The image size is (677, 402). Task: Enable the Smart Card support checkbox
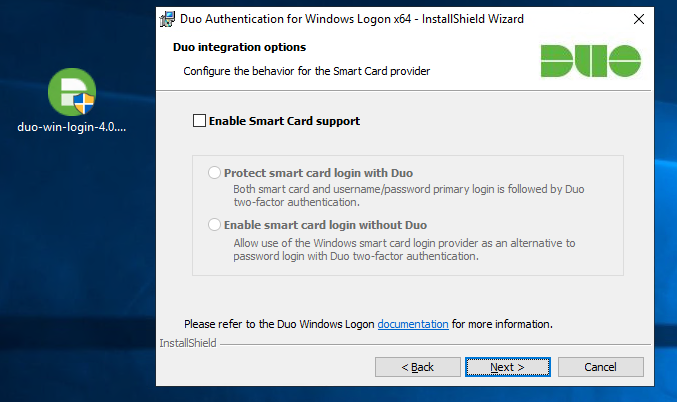click(199, 121)
